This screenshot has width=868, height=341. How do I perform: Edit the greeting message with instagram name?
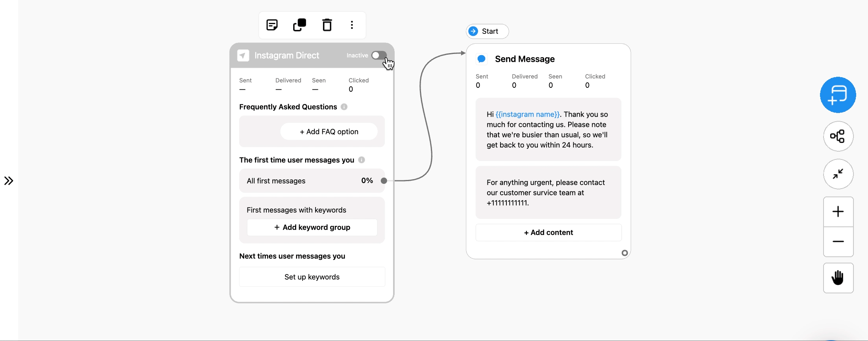[x=548, y=130]
